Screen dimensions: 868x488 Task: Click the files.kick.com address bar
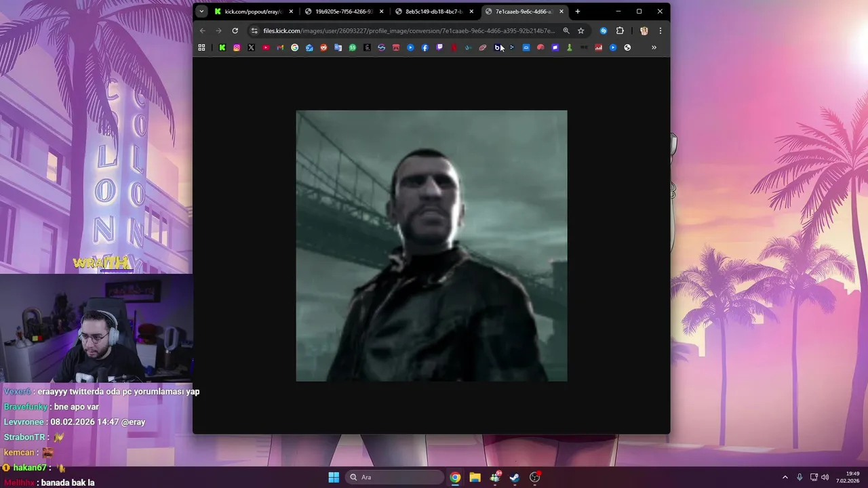(409, 30)
